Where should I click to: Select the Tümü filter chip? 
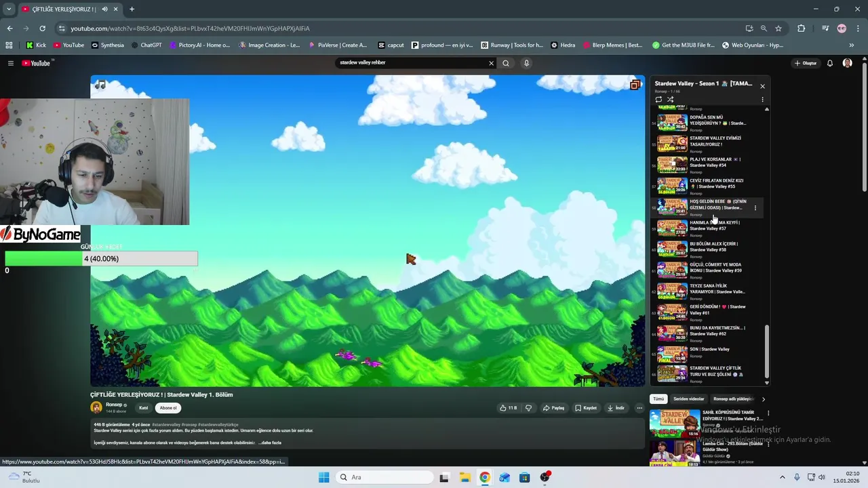658,399
